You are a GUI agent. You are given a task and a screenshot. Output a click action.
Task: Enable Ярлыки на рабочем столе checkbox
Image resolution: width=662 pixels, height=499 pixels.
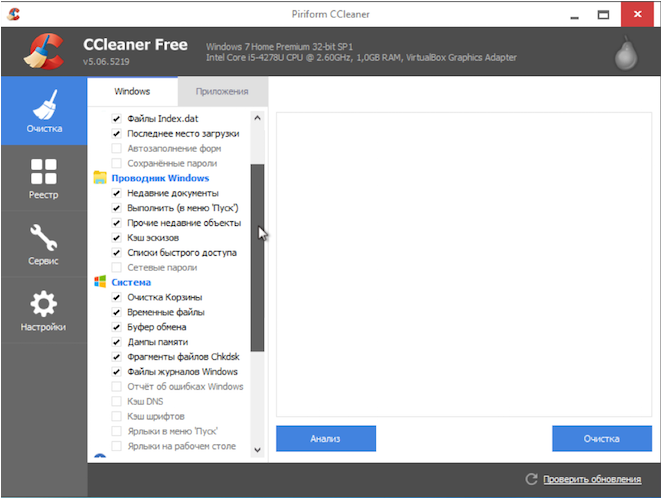pos(117,446)
